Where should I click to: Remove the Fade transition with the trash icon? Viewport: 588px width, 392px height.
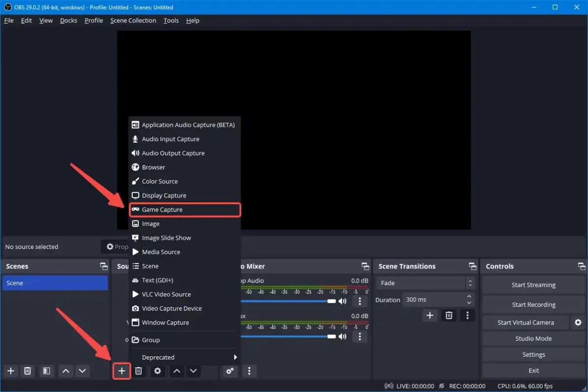pos(448,315)
